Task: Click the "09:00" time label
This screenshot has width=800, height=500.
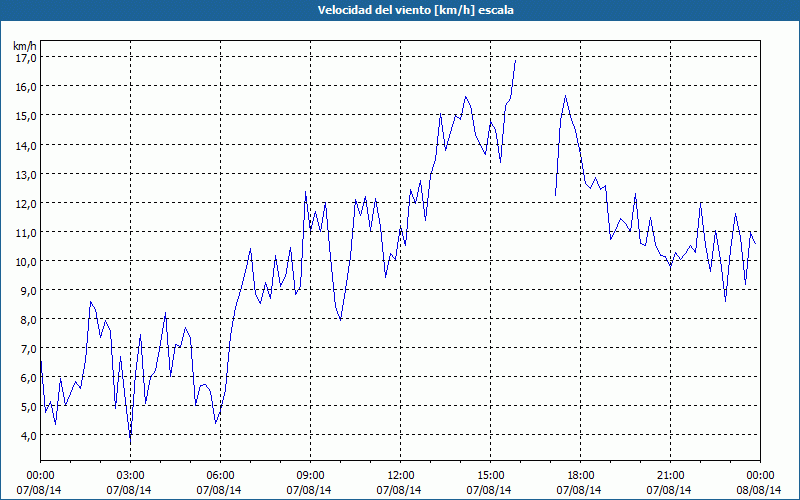Action: click(310, 476)
